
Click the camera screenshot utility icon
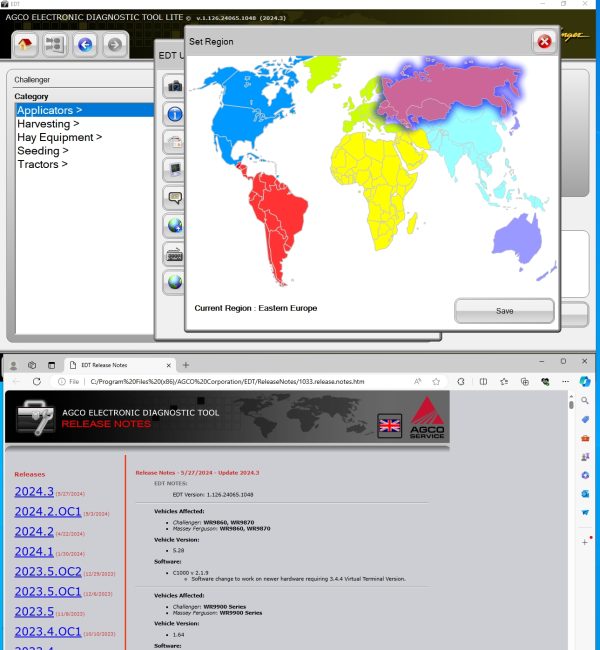pos(175,86)
